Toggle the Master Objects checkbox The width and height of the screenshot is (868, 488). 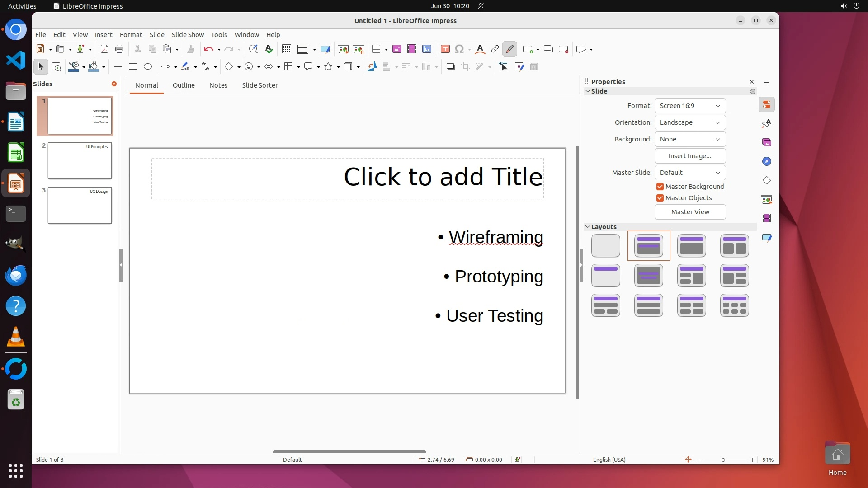(660, 198)
